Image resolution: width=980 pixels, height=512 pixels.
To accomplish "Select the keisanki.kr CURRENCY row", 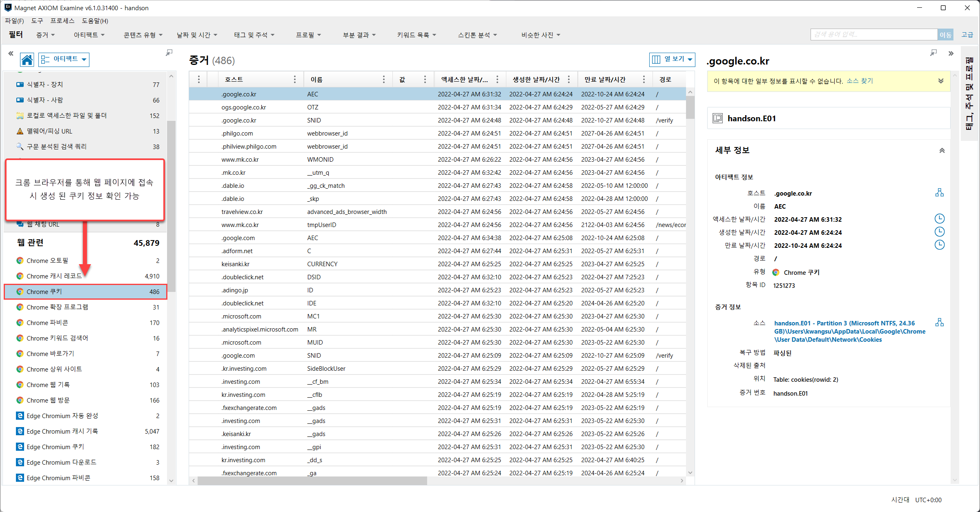I will pos(437,264).
